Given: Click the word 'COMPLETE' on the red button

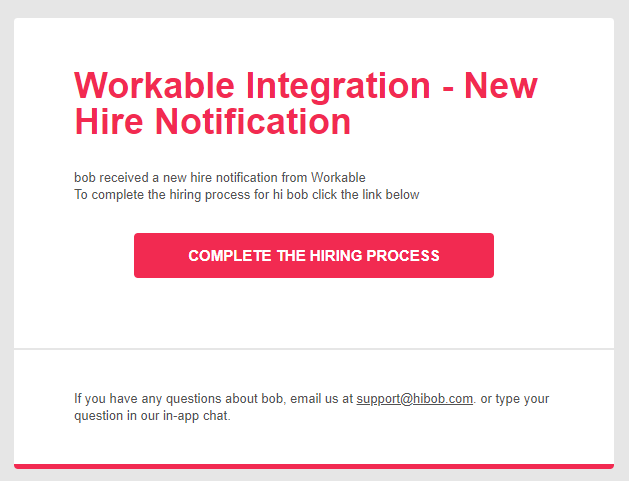Looking at the screenshot, I should (230, 256).
